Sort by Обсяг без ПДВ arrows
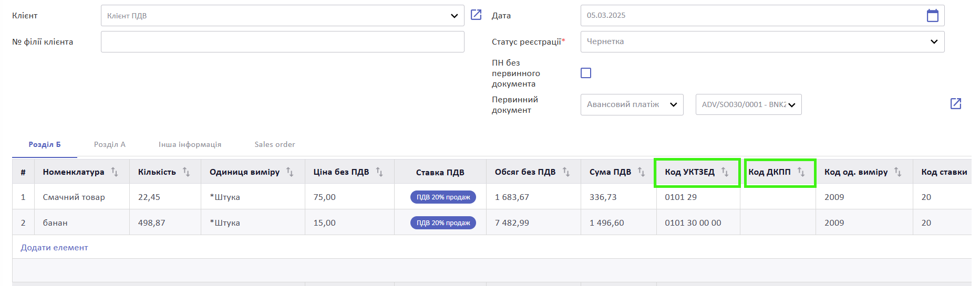This screenshot has height=286, width=980. (566, 172)
